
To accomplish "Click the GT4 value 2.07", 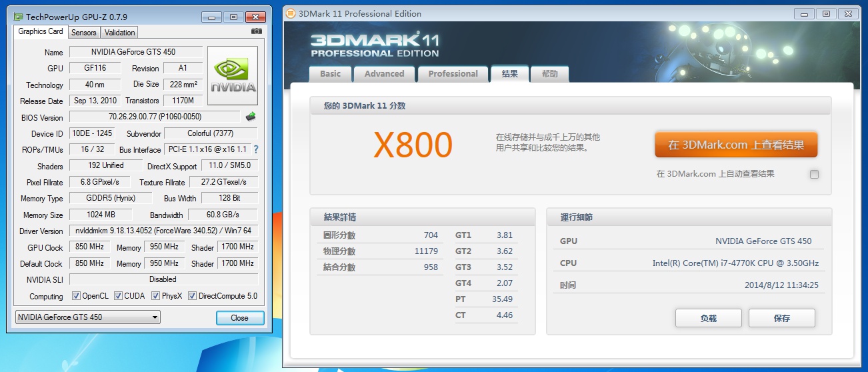I will point(505,283).
